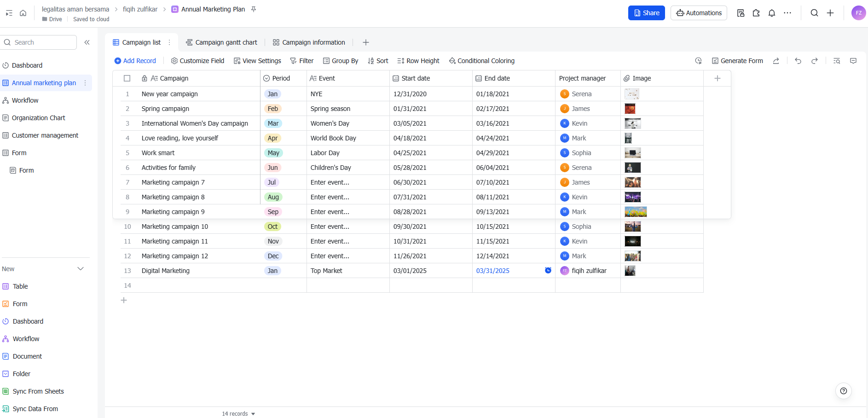Open the help question mark button
The height and width of the screenshot is (418, 868).
pyautogui.click(x=843, y=391)
